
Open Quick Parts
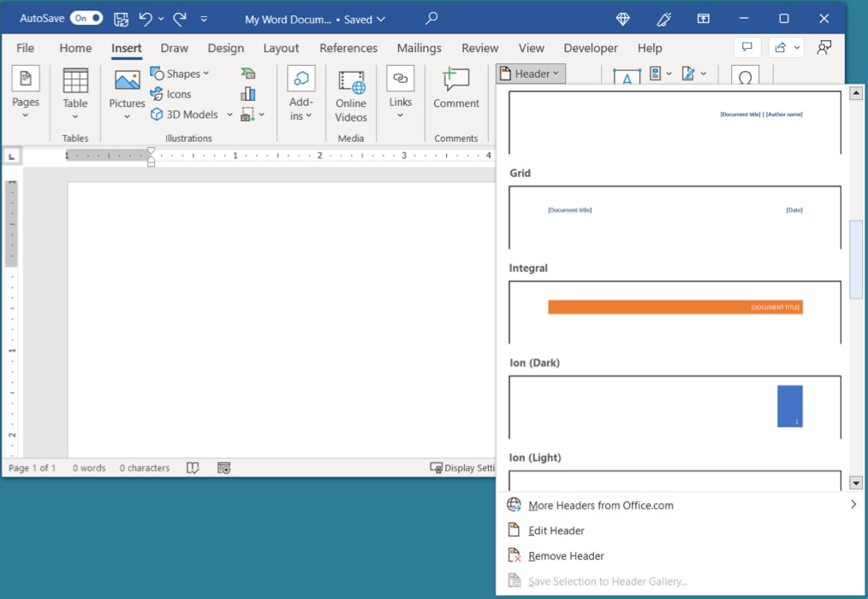[x=655, y=75]
